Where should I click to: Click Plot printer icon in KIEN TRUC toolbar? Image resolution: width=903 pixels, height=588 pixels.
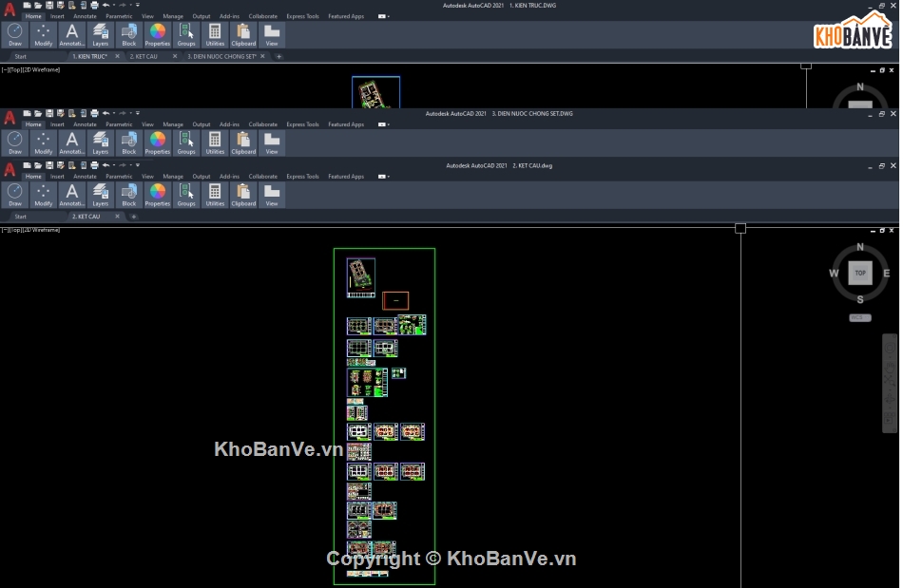pos(94,5)
